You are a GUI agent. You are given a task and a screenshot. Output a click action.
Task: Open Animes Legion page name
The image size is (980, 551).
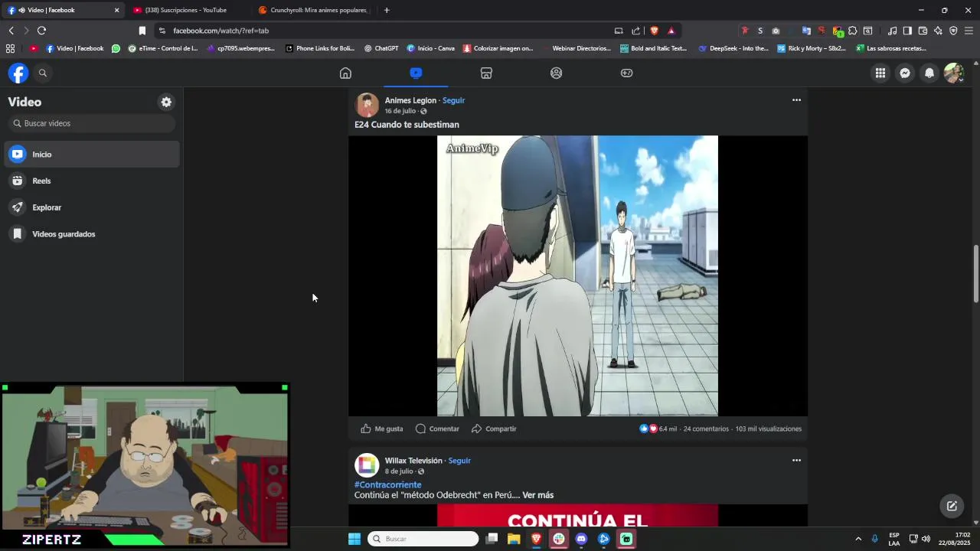coord(410,100)
